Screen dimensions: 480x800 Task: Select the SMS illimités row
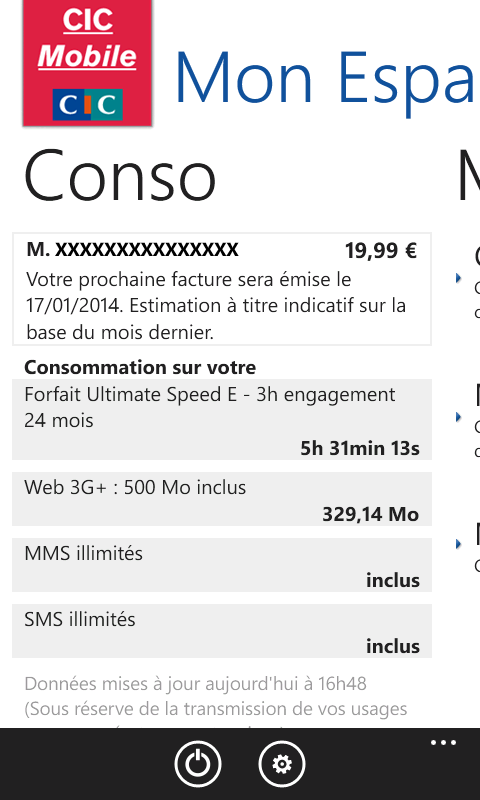tap(222, 631)
